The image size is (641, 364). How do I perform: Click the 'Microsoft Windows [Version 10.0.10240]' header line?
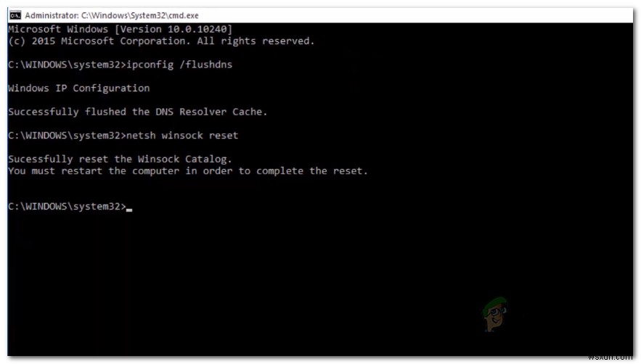[121, 29]
